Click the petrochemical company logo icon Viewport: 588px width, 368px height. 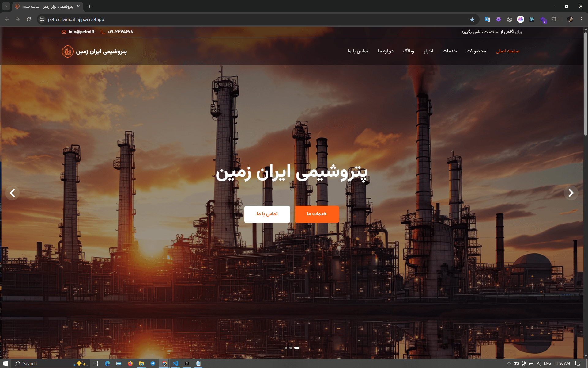click(x=67, y=51)
